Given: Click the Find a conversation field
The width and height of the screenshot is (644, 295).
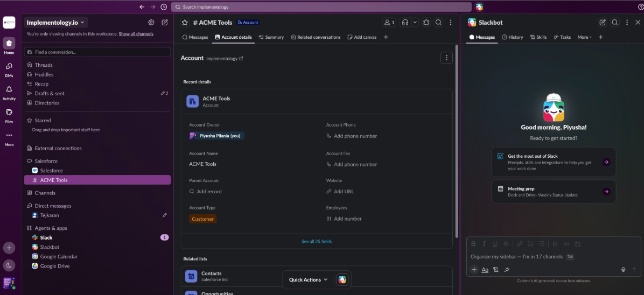Looking at the screenshot, I should [x=97, y=52].
